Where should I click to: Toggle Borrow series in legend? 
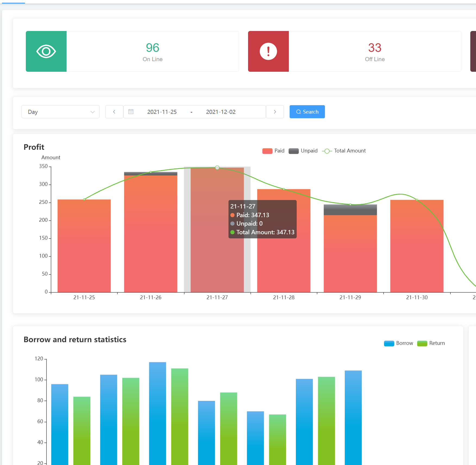pos(399,343)
